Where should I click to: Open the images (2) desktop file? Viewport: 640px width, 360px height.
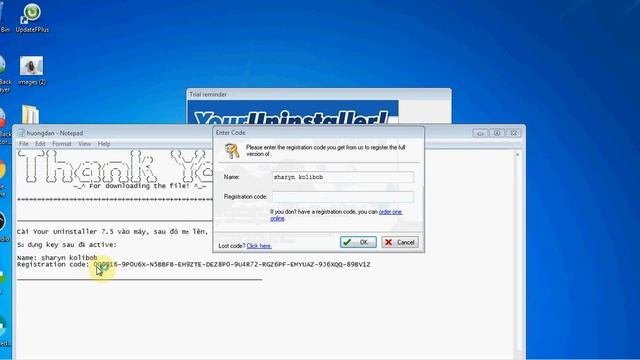coord(31,70)
